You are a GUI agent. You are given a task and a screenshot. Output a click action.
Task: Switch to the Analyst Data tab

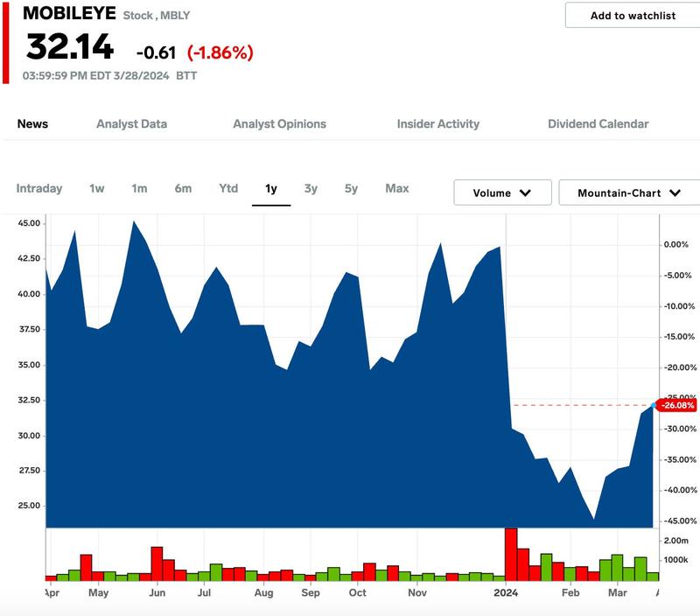coord(132,123)
